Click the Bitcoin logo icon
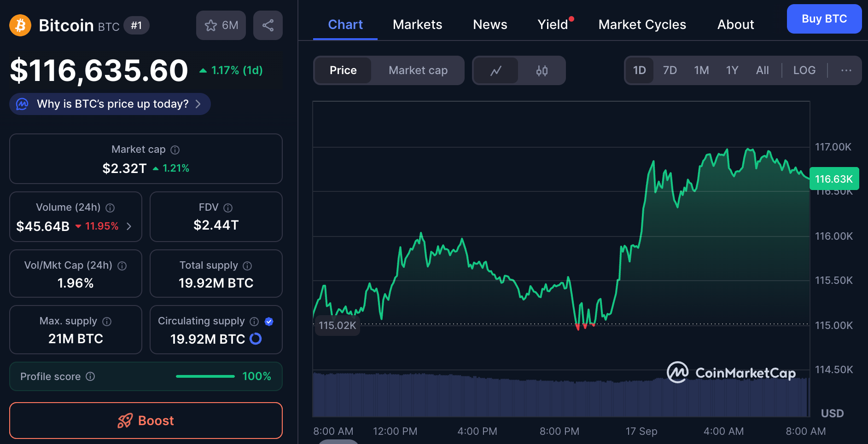 20,25
